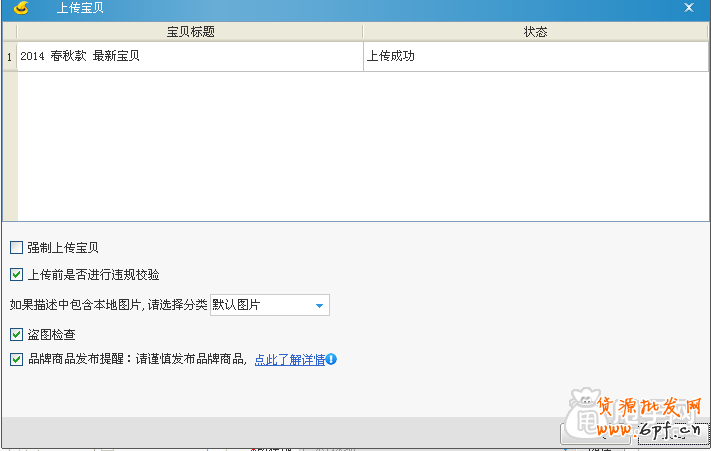Disable the 品牌商品发布提醒 checkbox
711x451 pixels.
tap(16, 359)
